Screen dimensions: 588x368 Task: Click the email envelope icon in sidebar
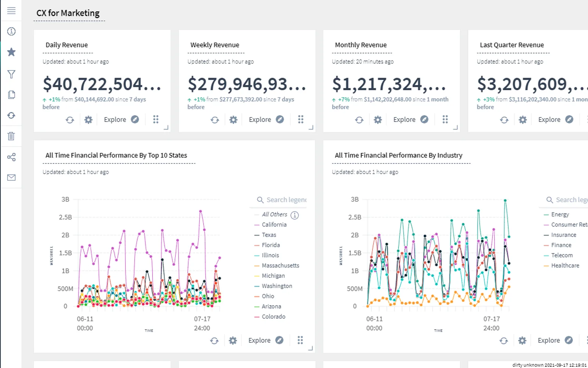click(11, 177)
